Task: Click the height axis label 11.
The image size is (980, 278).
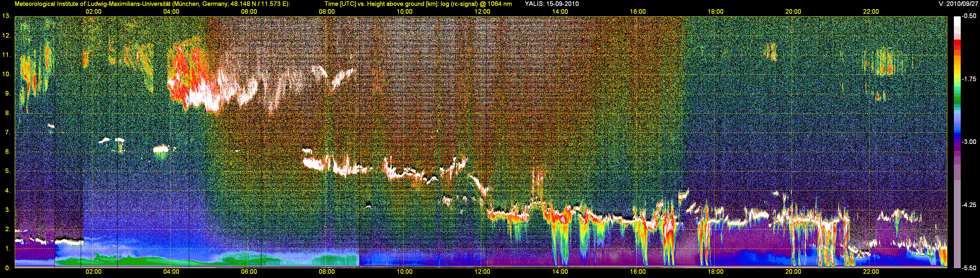Action: click(7, 55)
